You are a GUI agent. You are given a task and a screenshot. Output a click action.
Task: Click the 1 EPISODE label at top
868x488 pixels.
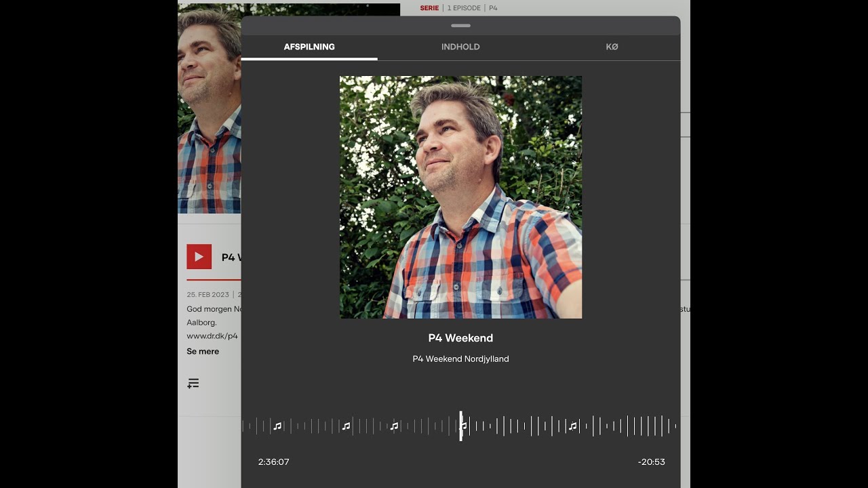point(464,8)
